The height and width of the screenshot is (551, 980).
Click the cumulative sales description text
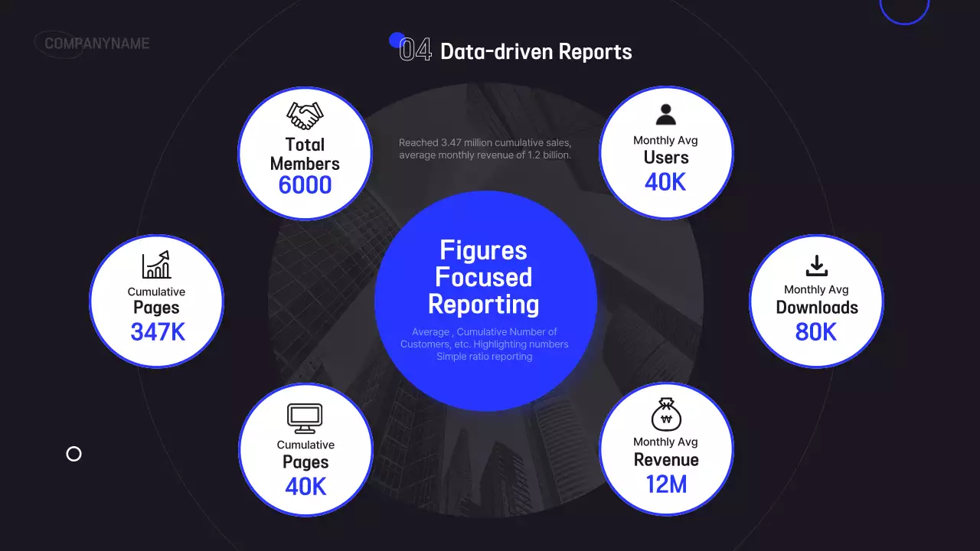484,148
